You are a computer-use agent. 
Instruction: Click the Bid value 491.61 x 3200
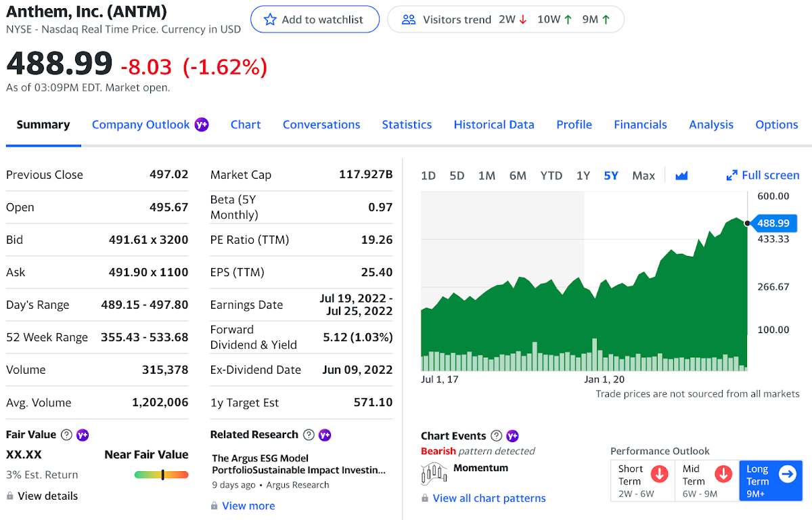click(149, 240)
